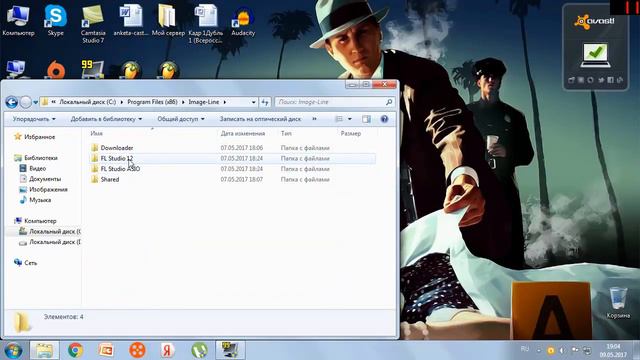Open the Компьютер desktop icon
Viewport: 640px width, 360px height.
click(x=18, y=20)
